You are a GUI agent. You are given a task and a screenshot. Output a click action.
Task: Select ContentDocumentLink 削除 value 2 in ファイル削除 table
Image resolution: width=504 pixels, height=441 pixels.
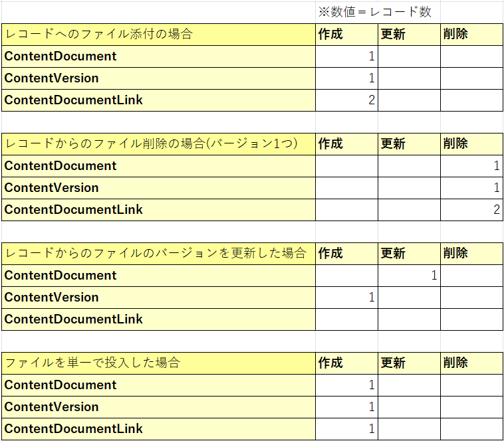(471, 210)
